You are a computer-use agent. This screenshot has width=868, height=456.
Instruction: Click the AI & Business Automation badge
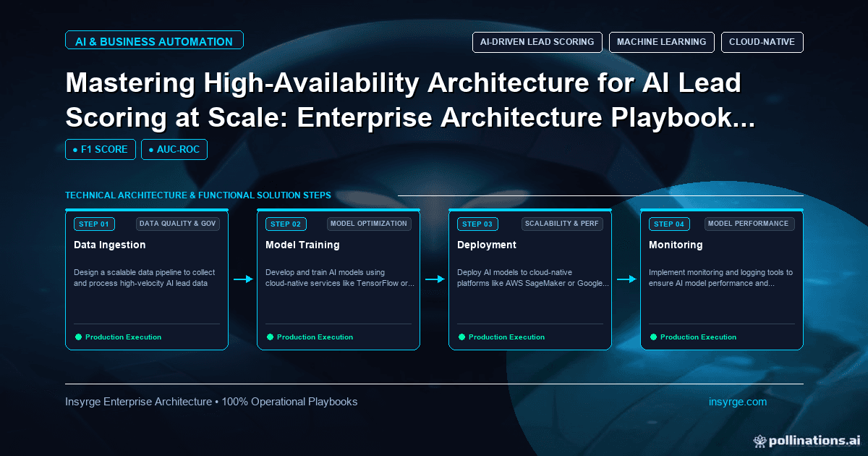click(154, 41)
